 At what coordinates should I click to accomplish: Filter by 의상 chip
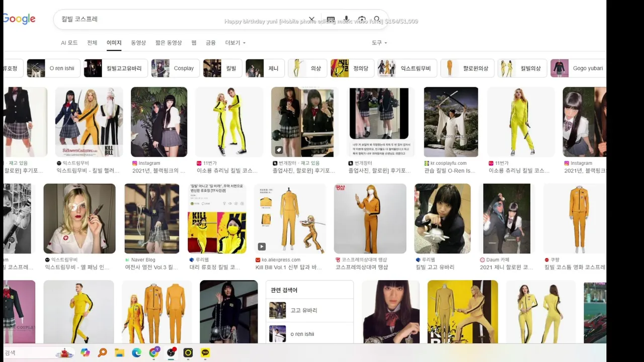[307, 68]
